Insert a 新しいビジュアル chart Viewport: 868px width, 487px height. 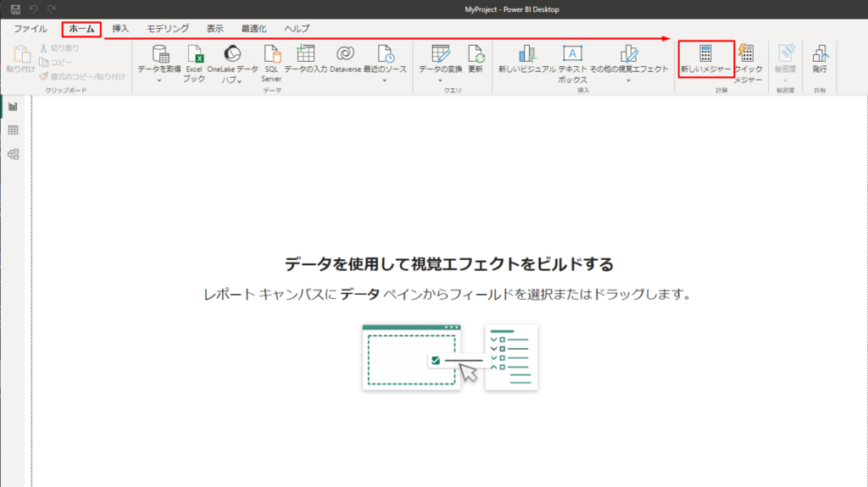pos(526,53)
